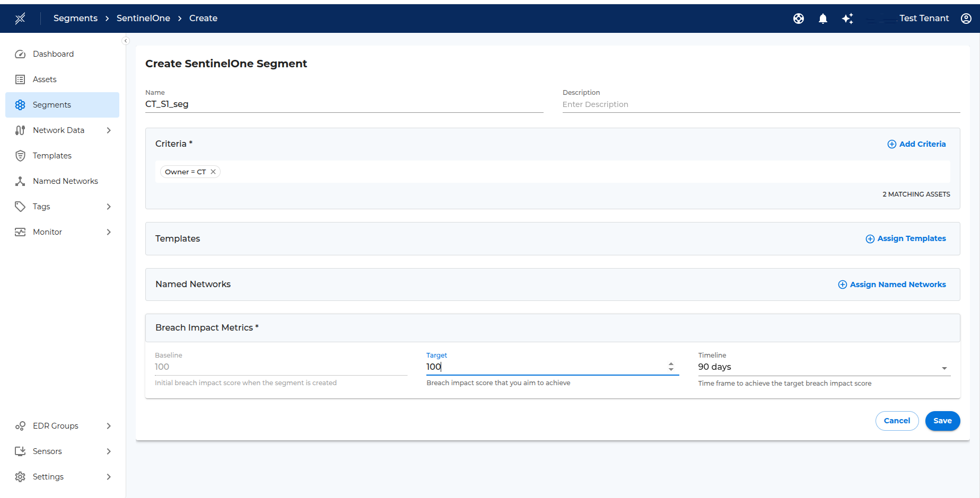Navigate to Segments in the breadcrumb
The image size is (980, 498).
(x=75, y=18)
